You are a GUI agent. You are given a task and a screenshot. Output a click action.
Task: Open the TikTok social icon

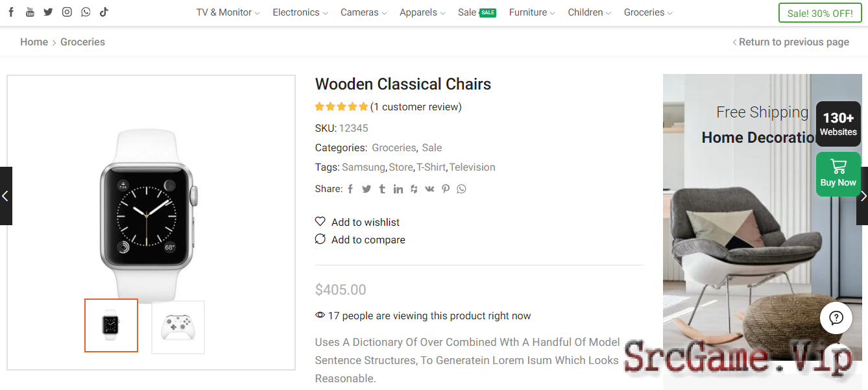104,12
